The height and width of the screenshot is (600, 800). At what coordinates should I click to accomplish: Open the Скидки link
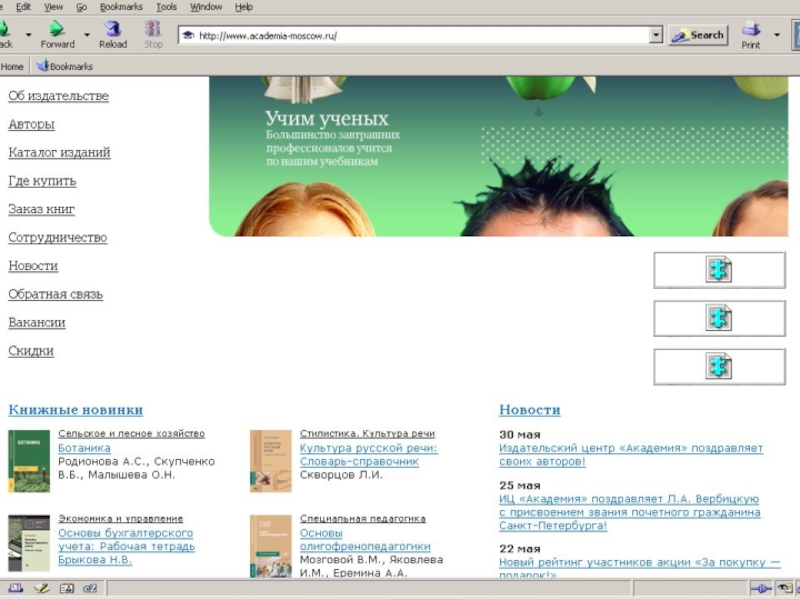point(31,351)
